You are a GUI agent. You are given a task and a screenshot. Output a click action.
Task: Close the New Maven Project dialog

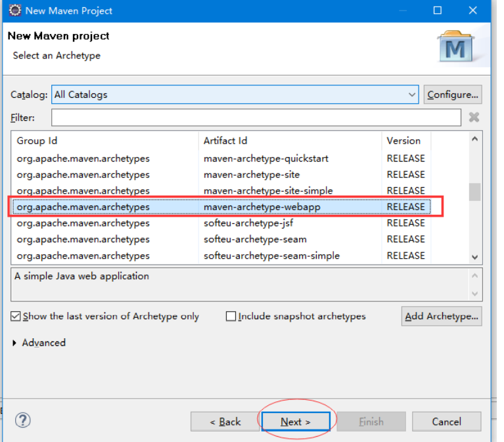pos(472,11)
